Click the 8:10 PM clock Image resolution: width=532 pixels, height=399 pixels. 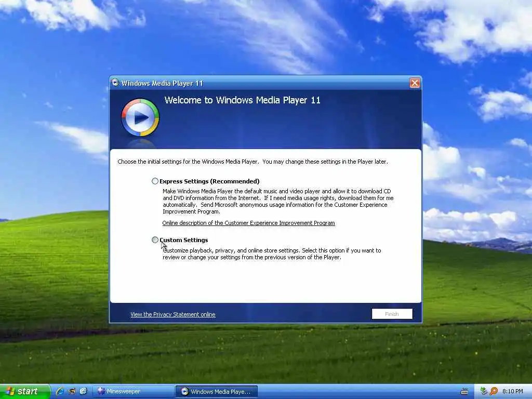512,391
